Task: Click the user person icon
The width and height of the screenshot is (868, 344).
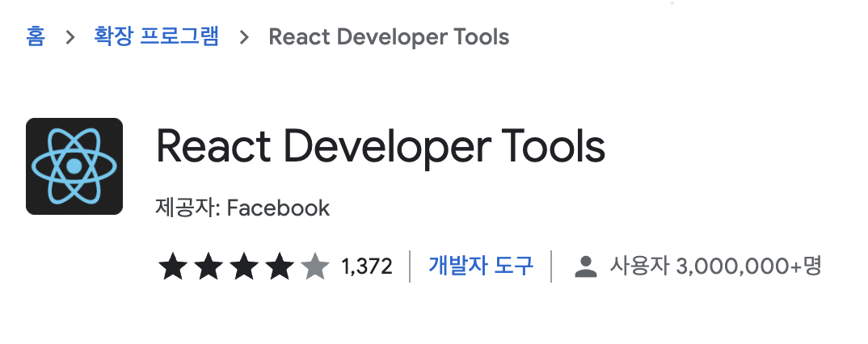Action: click(586, 266)
